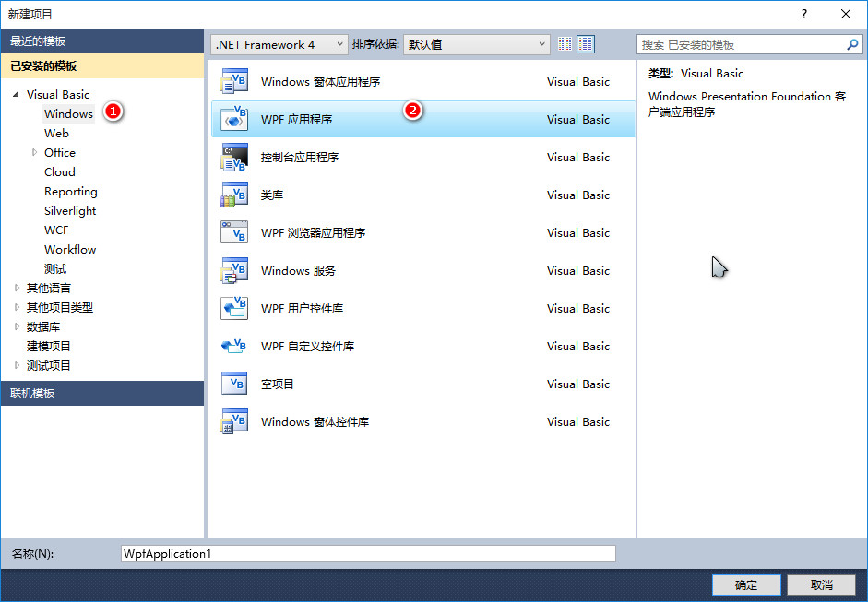Select WCF in the template tree
Viewport: 868px width, 602px height.
(x=56, y=230)
